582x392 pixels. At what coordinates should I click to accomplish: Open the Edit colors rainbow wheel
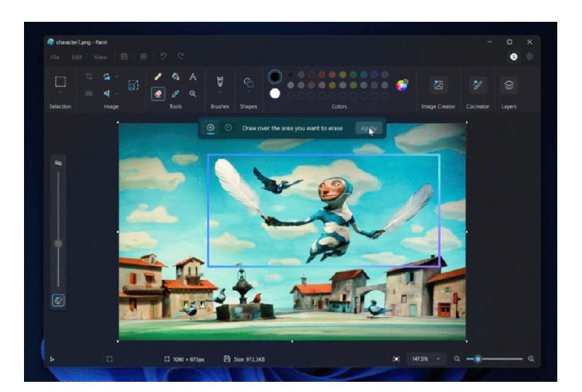point(402,85)
